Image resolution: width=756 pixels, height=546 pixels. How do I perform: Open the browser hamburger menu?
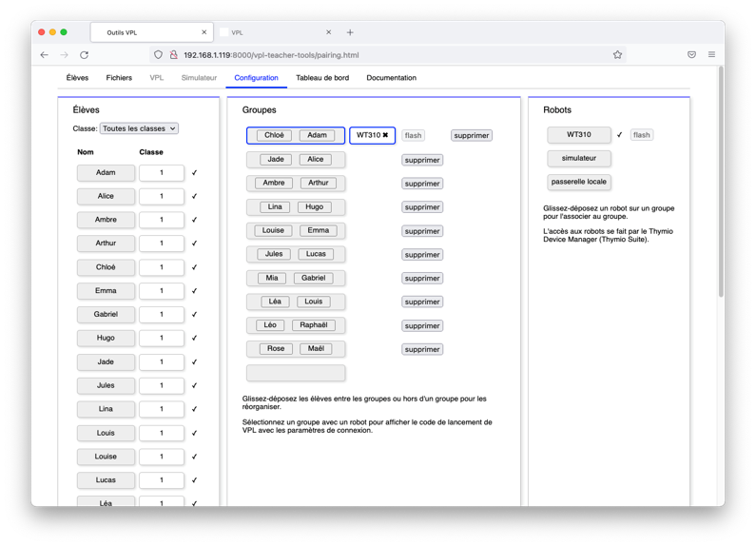click(711, 54)
